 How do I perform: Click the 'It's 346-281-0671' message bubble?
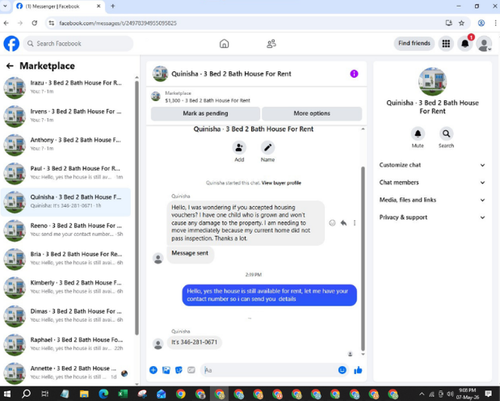tap(194, 342)
